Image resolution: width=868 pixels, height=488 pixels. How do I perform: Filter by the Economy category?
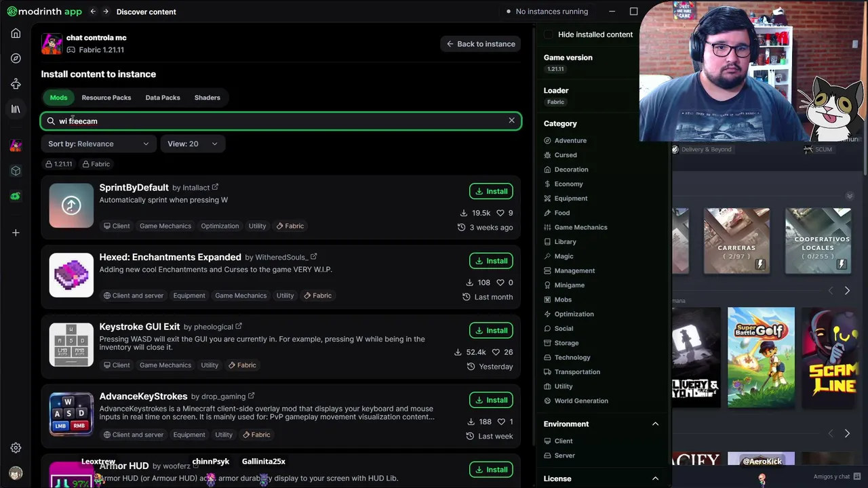coord(563,184)
